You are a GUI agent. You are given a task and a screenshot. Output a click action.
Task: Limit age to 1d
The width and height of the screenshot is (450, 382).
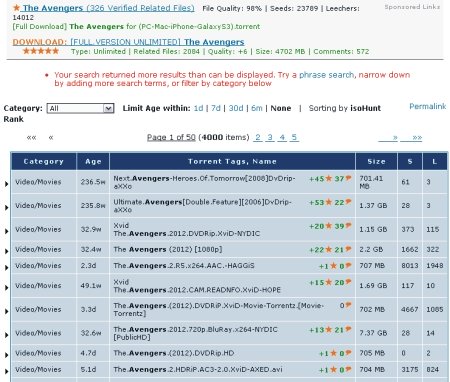pos(198,108)
